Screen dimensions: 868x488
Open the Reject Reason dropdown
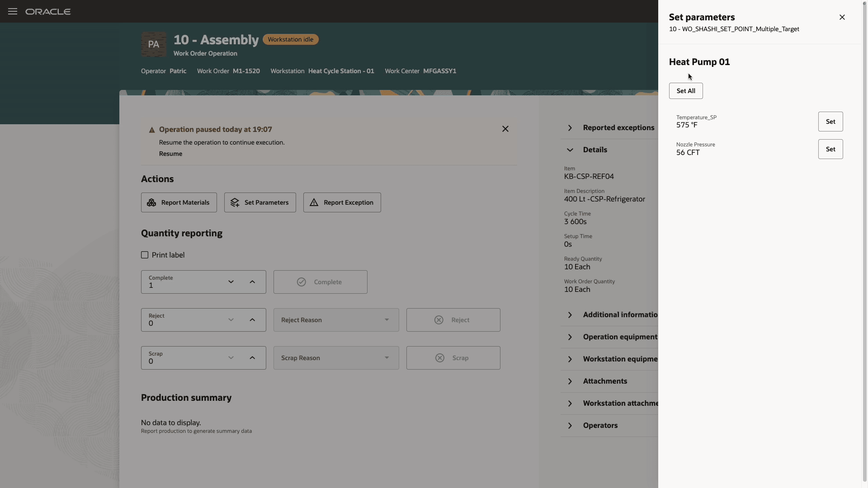[336, 320]
